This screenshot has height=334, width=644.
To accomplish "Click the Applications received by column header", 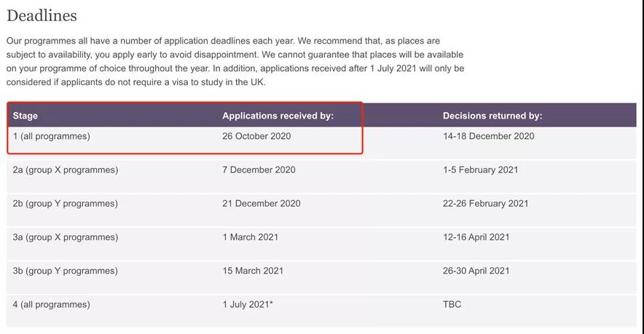I will 278,116.
